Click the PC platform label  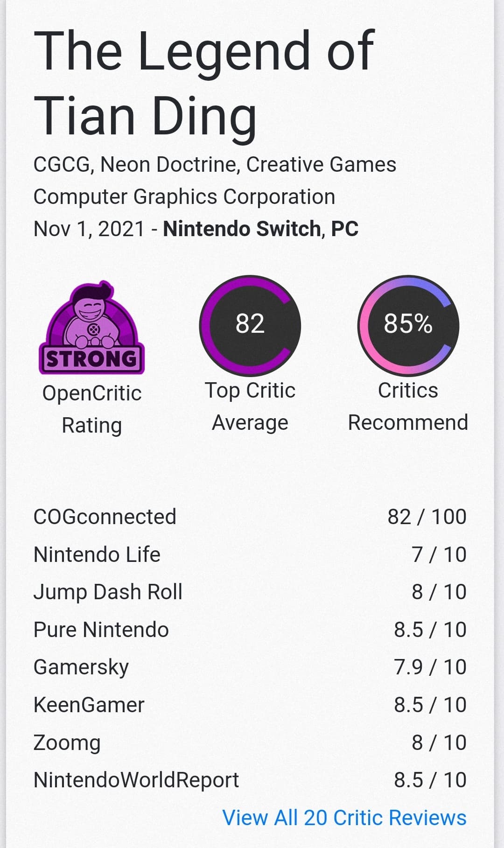click(344, 229)
